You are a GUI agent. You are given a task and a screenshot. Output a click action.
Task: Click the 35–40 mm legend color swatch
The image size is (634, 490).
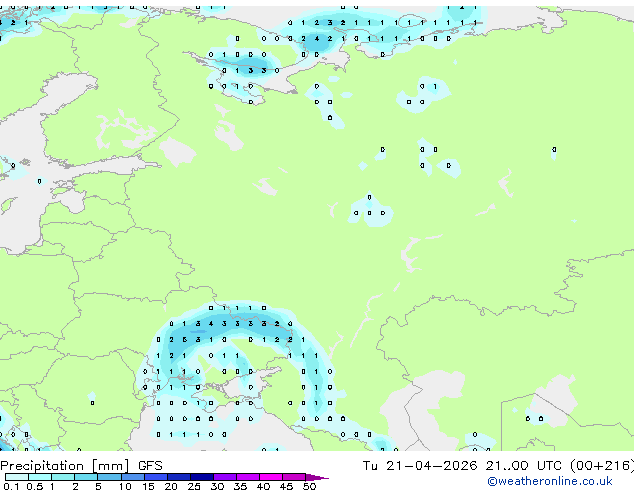coord(248,477)
